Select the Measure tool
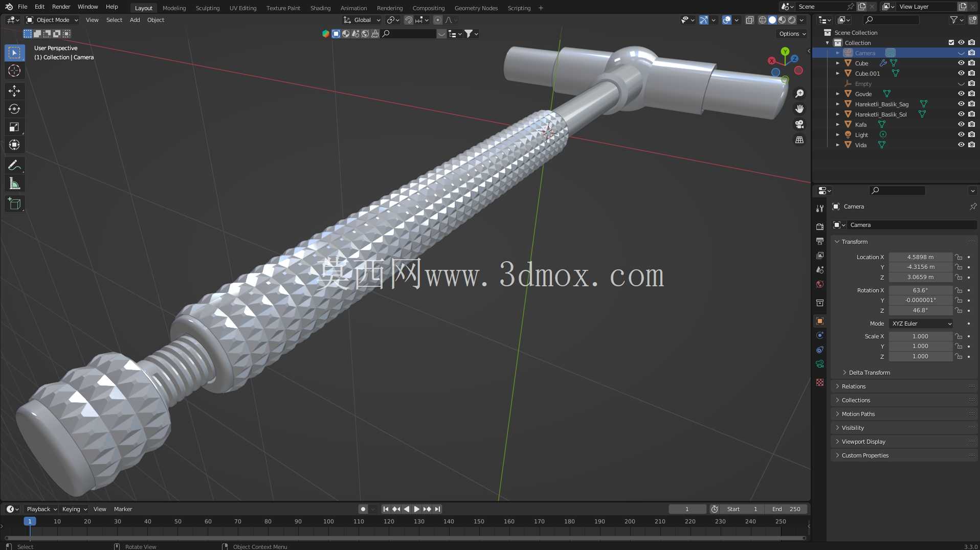 tap(14, 184)
